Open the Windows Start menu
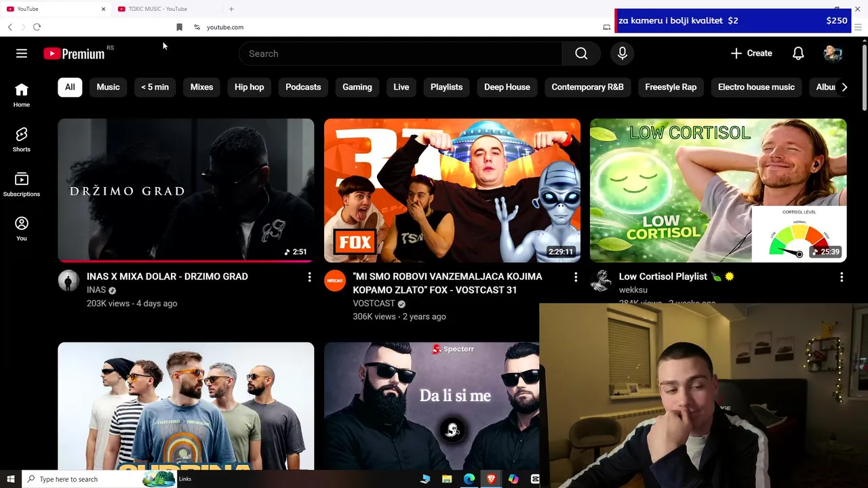This screenshot has height=488, width=868. tap(10, 479)
